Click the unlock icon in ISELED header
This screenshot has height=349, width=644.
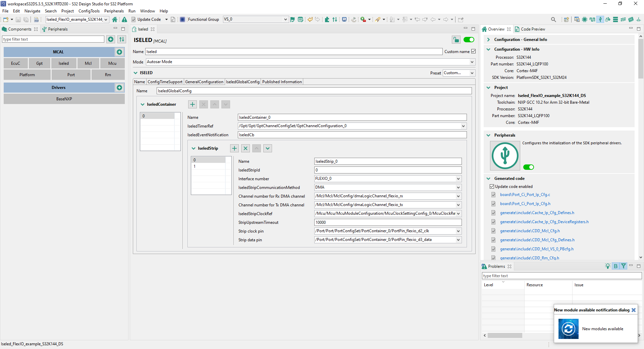[456, 40]
